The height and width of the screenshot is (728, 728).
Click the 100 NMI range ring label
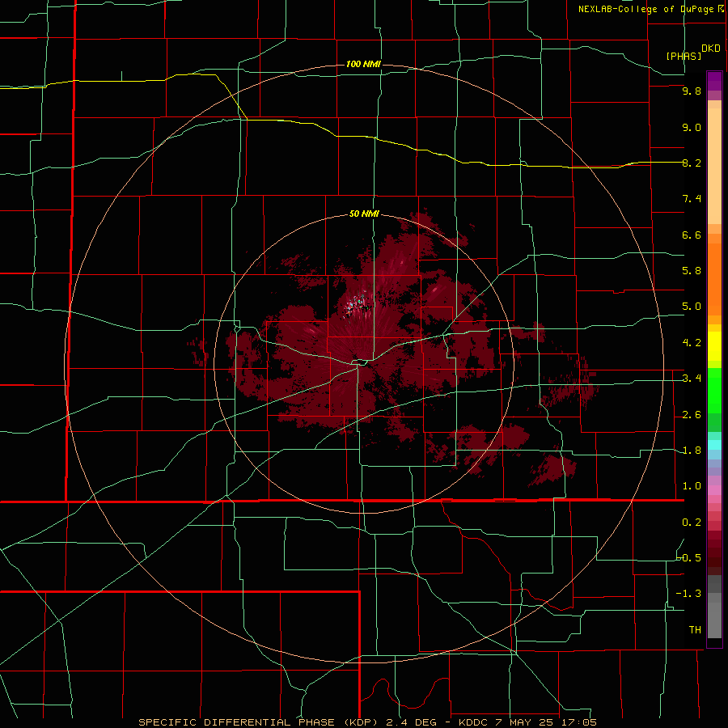point(363,64)
